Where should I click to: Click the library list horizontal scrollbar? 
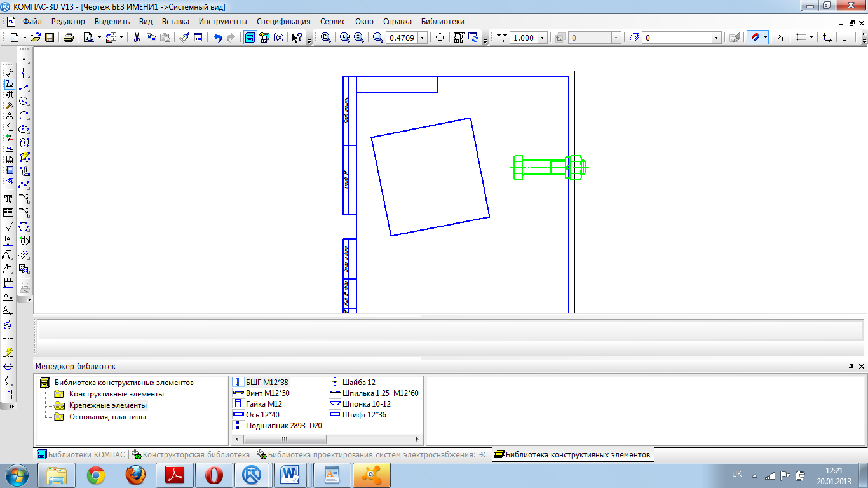pyautogui.click(x=285, y=439)
